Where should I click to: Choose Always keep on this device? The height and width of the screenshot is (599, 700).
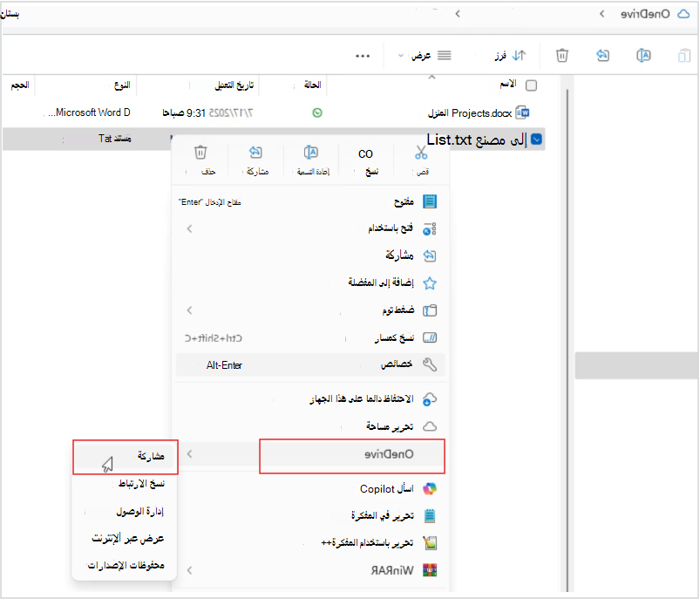tap(310, 398)
